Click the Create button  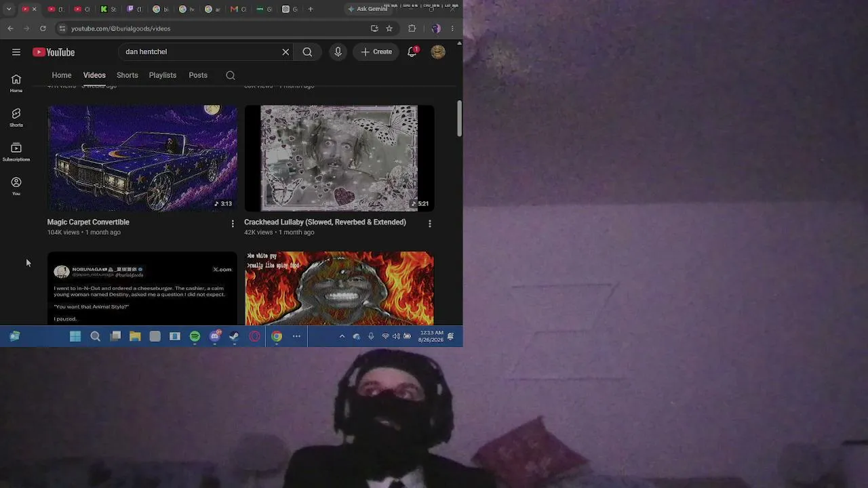point(376,52)
